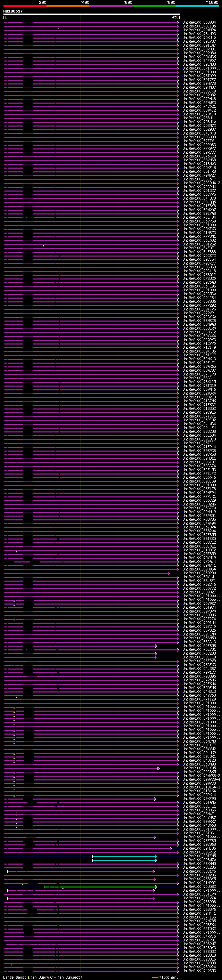Click the cyan alignment bar for UniRef100_A9TEH5
Screen dimensions: 222x980
pyautogui.click(x=125, y=856)
